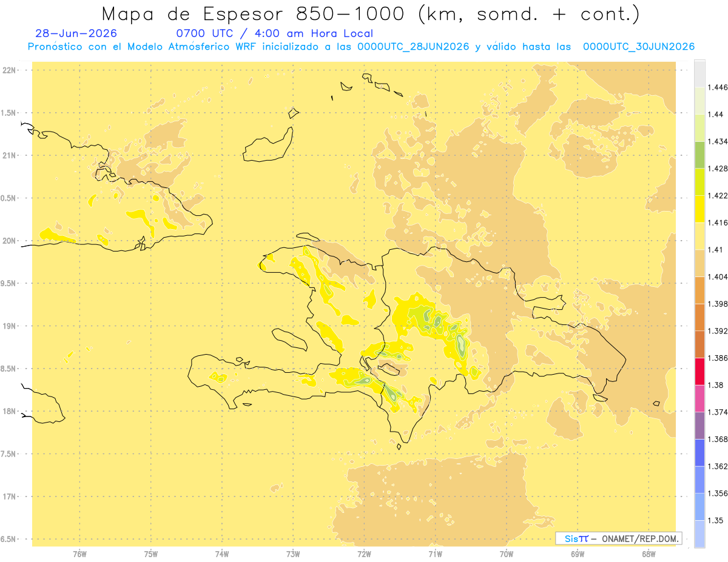
Task: Click the 19N latitude axis label
Action: click(x=9, y=326)
